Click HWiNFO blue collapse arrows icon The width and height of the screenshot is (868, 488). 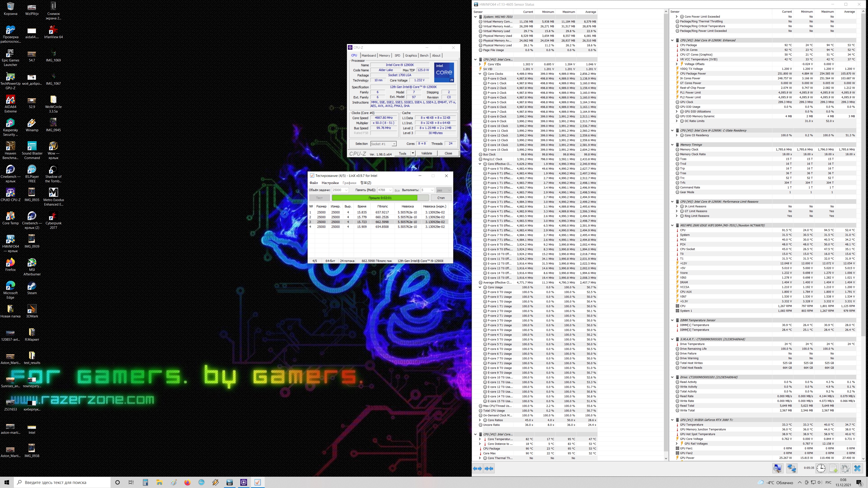[x=489, y=469]
